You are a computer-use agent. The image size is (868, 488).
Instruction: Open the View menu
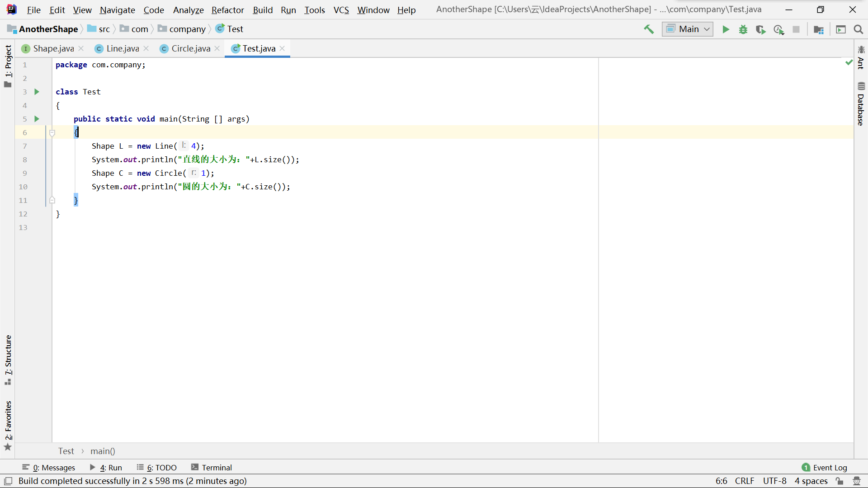coord(82,10)
